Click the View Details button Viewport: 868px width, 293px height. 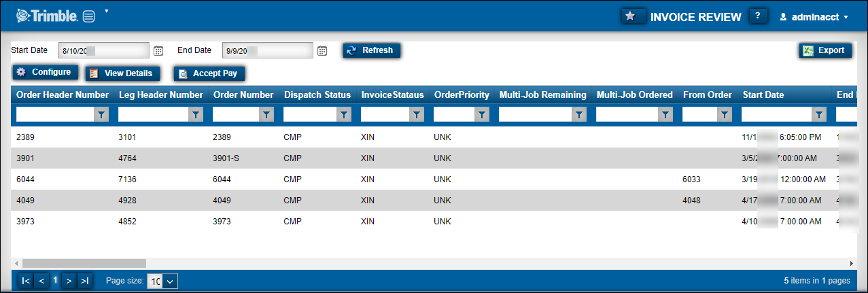click(x=122, y=73)
